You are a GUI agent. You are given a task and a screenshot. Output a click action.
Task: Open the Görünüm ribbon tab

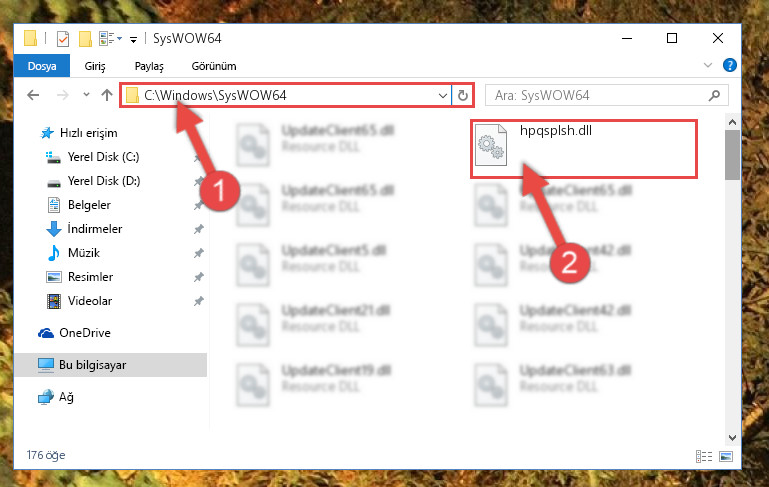(x=214, y=66)
